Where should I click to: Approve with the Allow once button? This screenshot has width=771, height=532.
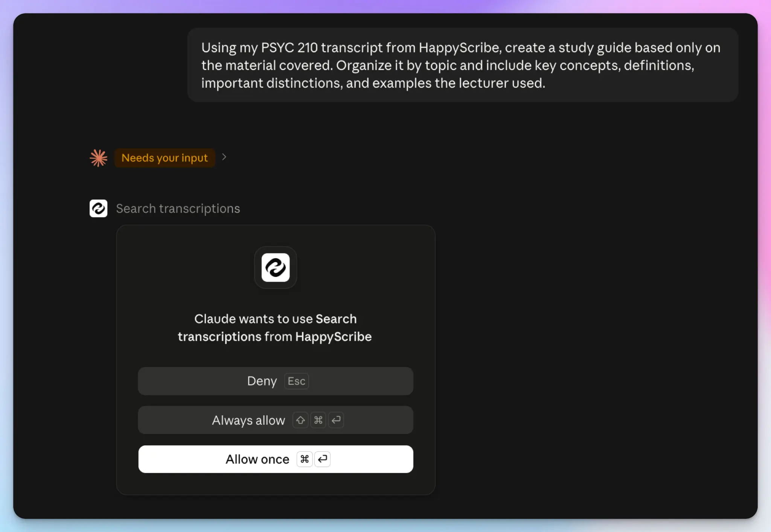pos(276,459)
